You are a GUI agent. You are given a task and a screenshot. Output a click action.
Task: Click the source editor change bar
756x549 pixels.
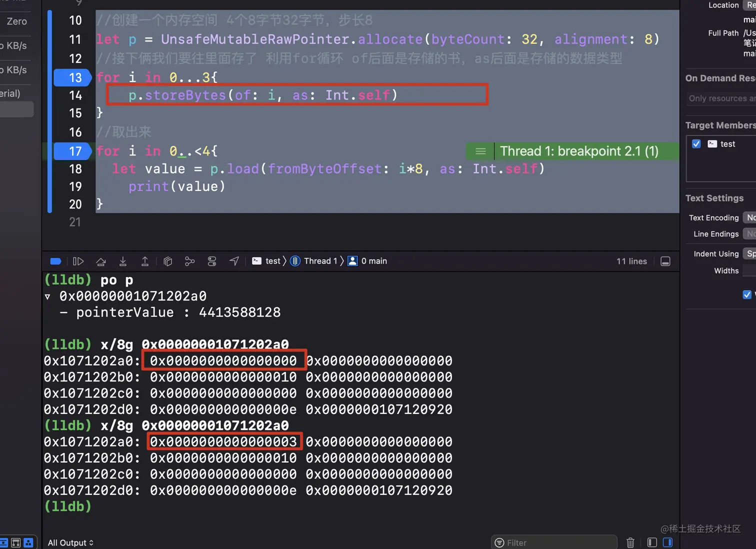[49, 111]
